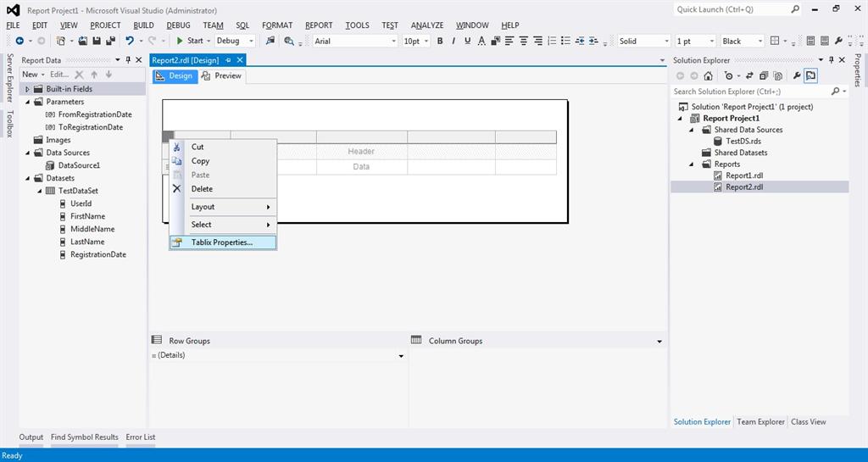Open the Report1.rdl file

point(744,175)
